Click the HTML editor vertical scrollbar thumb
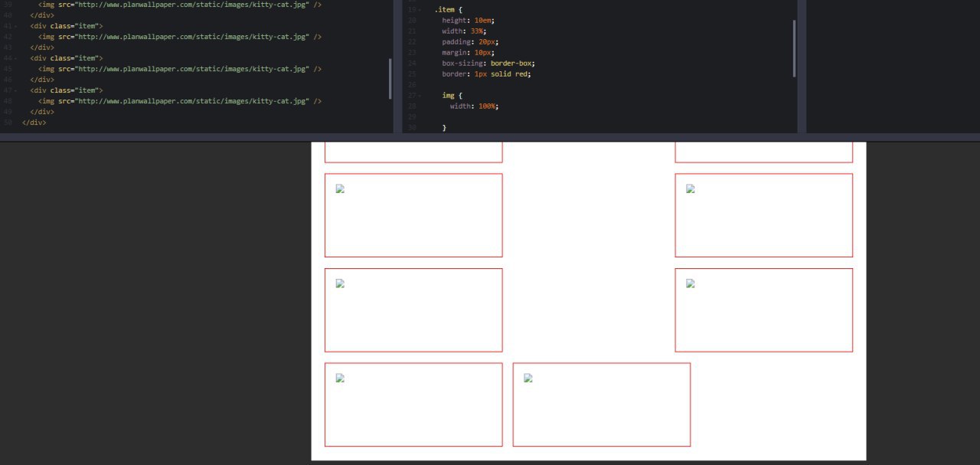Image resolution: width=980 pixels, height=465 pixels. coord(390,79)
